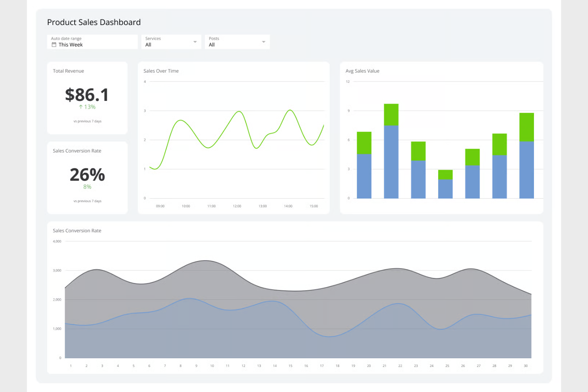
Task: Open the This Week date range selector
Action: tap(92, 42)
